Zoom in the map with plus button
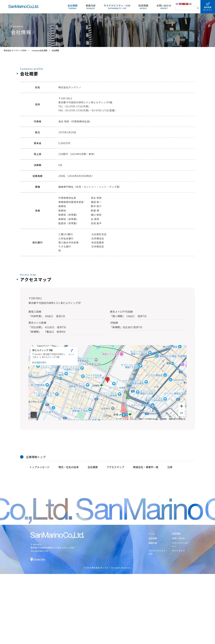This screenshot has height=644, width=215. (x=182, y=406)
